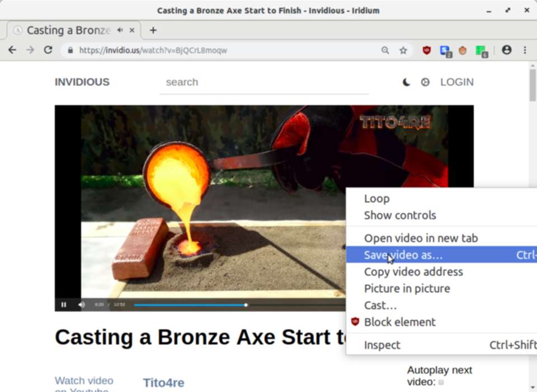
Task: Open the uBlock Origin extension icon
Action: pos(426,50)
